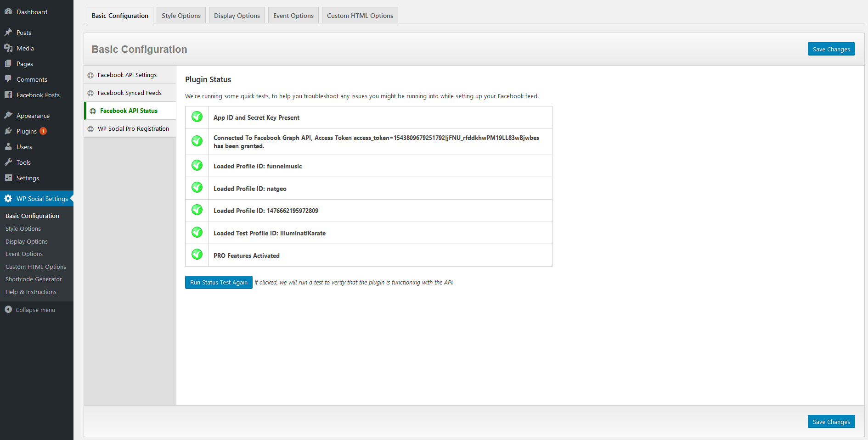Run the status test again

point(219,283)
